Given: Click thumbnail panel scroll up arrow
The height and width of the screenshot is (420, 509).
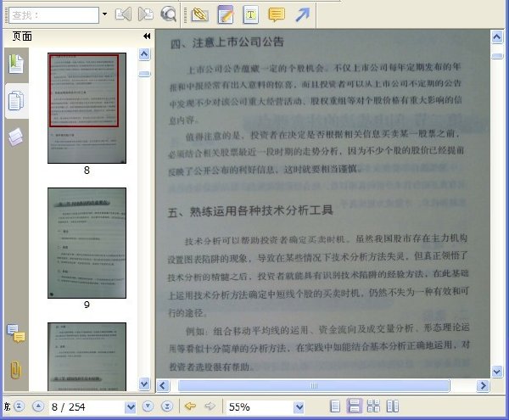Looking at the screenshot, I should pos(144,54).
